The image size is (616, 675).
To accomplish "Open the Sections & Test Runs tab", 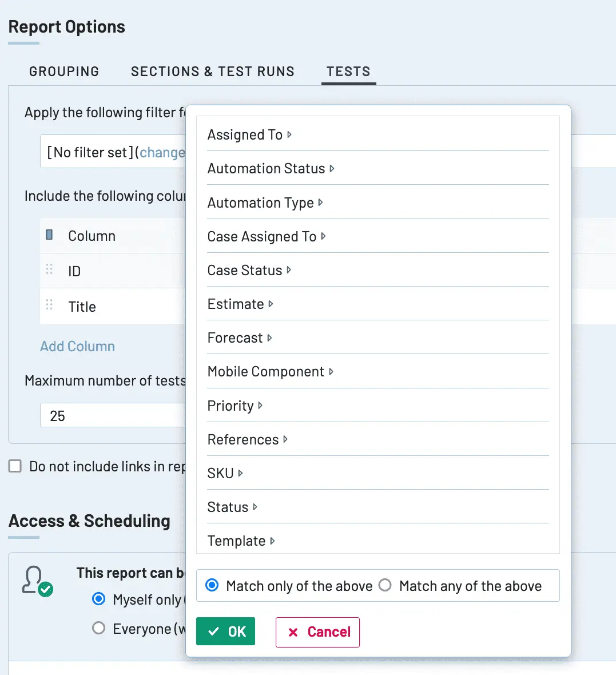I will [213, 72].
